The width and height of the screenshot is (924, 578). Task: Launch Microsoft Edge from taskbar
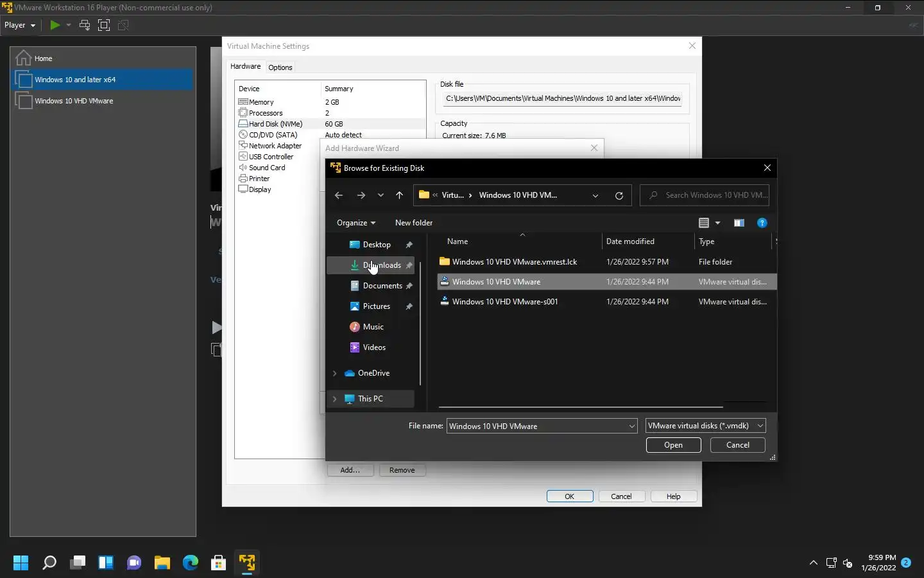tap(191, 563)
